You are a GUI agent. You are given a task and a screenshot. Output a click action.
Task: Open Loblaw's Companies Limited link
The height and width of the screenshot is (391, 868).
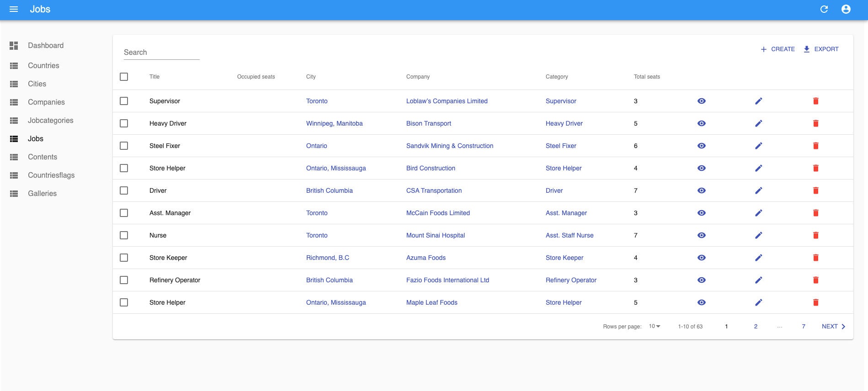(x=447, y=101)
